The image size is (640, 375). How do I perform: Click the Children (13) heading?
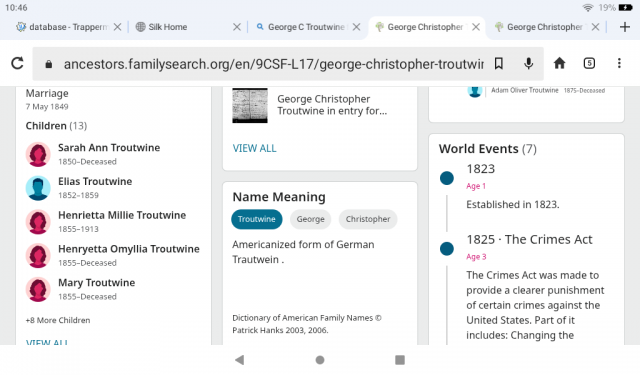[56, 126]
